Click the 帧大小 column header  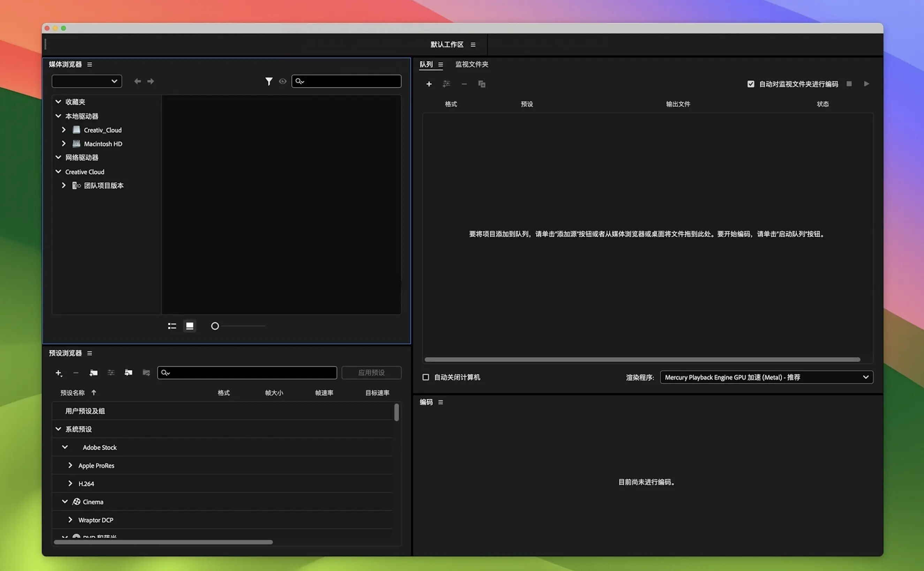tap(274, 393)
